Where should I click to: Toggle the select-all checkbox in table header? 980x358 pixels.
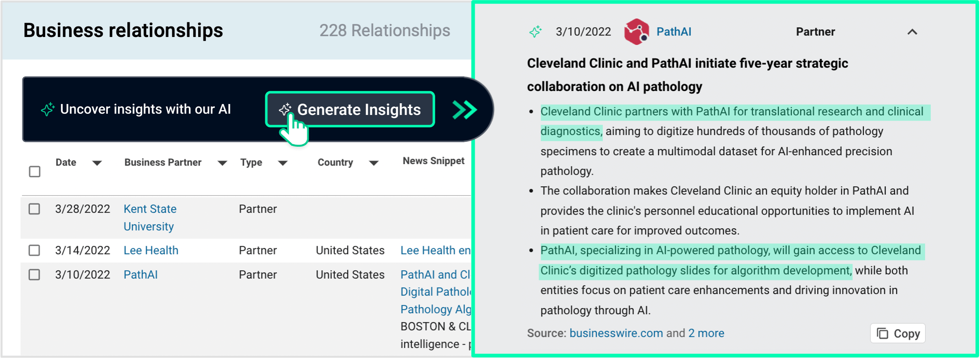tap(35, 171)
